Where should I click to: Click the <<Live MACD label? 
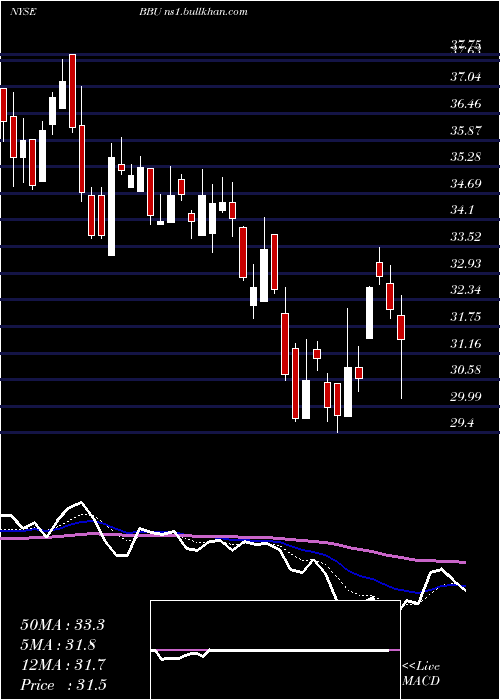tap(421, 674)
